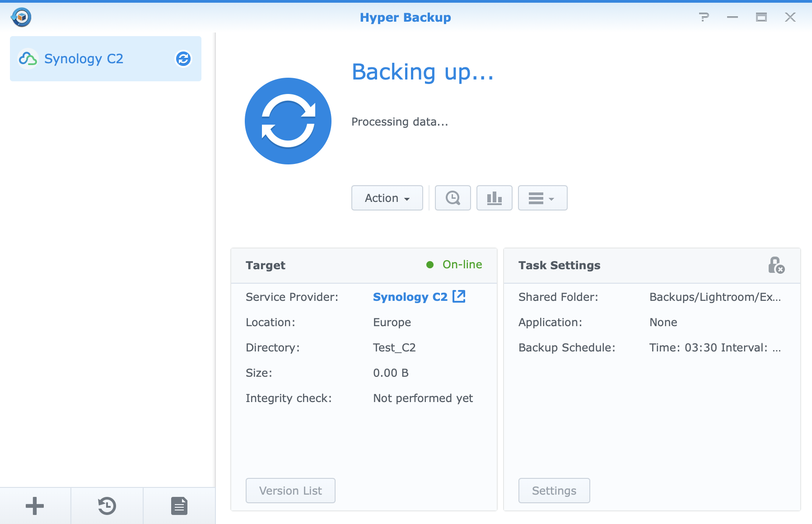
Task: Click the Synology C2 cloud icon in sidebar
Action: tap(28, 59)
